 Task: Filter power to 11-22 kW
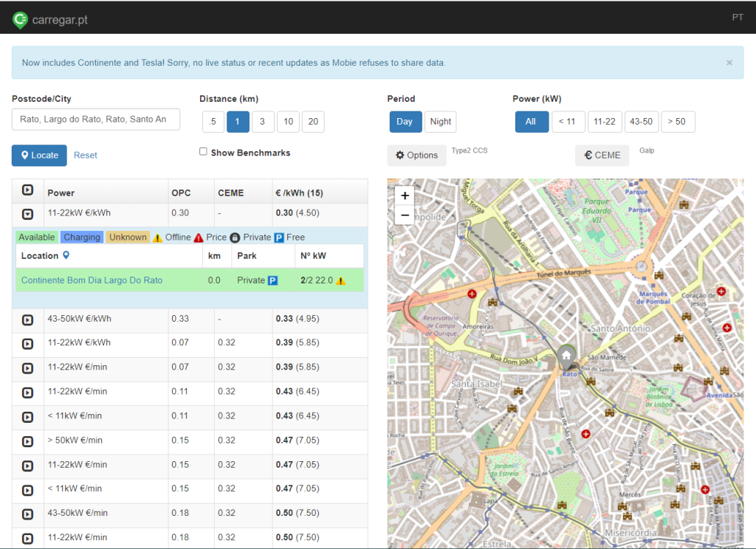tap(604, 122)
